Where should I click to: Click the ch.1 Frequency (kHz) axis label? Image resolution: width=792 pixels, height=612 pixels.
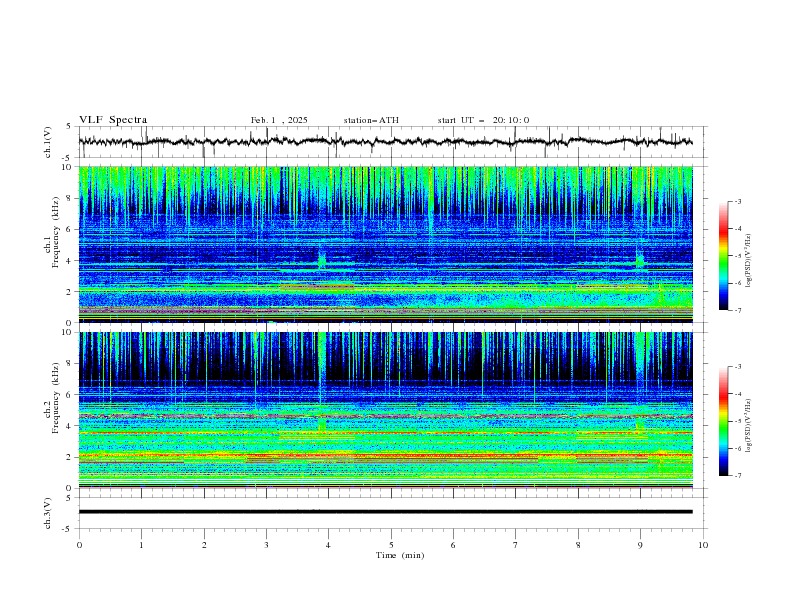(52, 233)
